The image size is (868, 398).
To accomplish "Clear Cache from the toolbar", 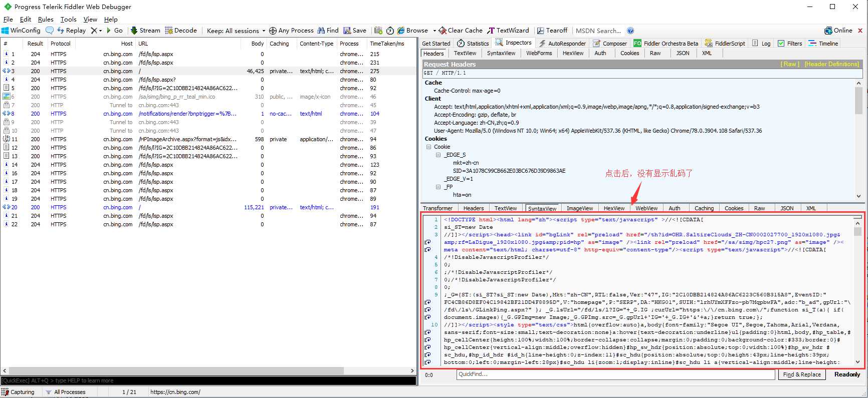I will (x=461, y=31).
